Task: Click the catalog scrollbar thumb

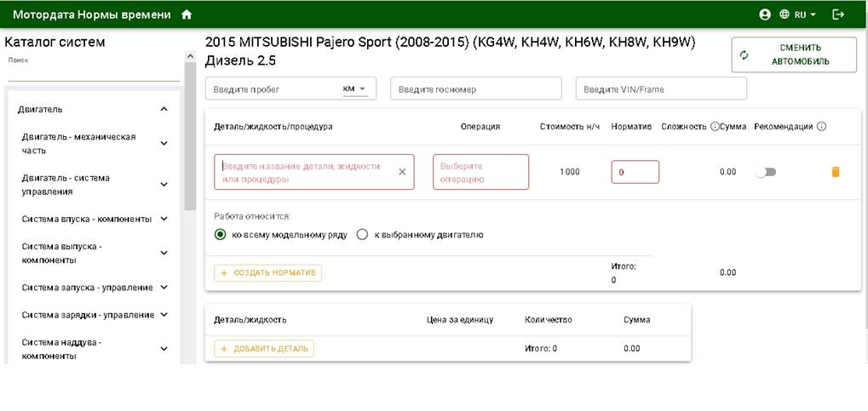Action: 191,136
